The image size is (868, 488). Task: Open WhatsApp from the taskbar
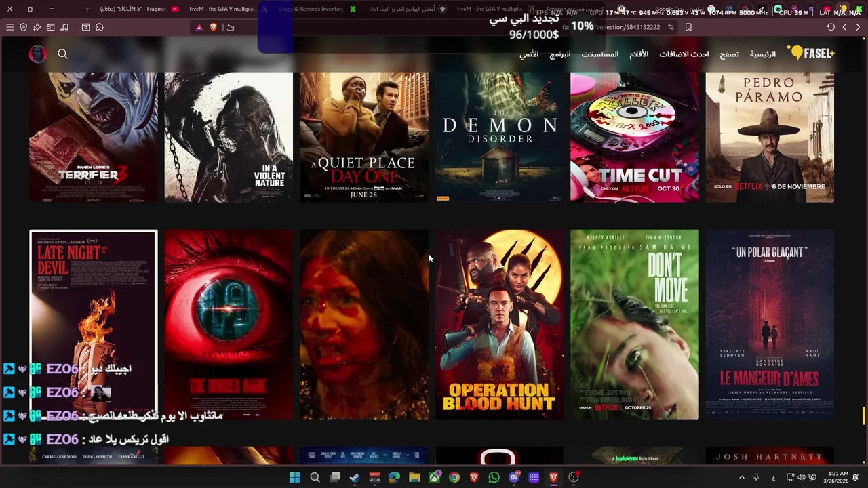click(x=494, y=477)
